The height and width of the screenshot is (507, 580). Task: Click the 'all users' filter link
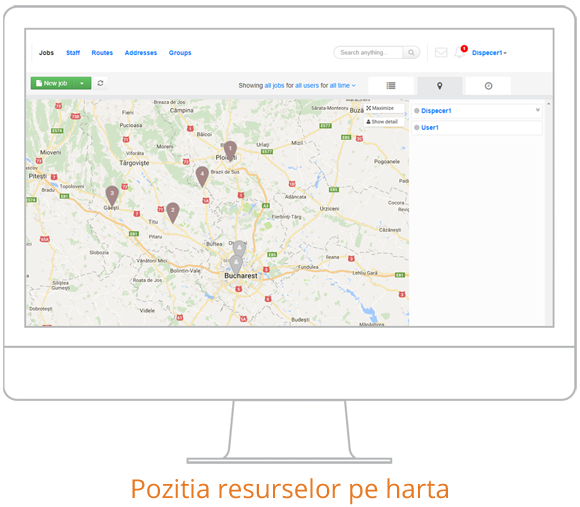coord(307,85)
